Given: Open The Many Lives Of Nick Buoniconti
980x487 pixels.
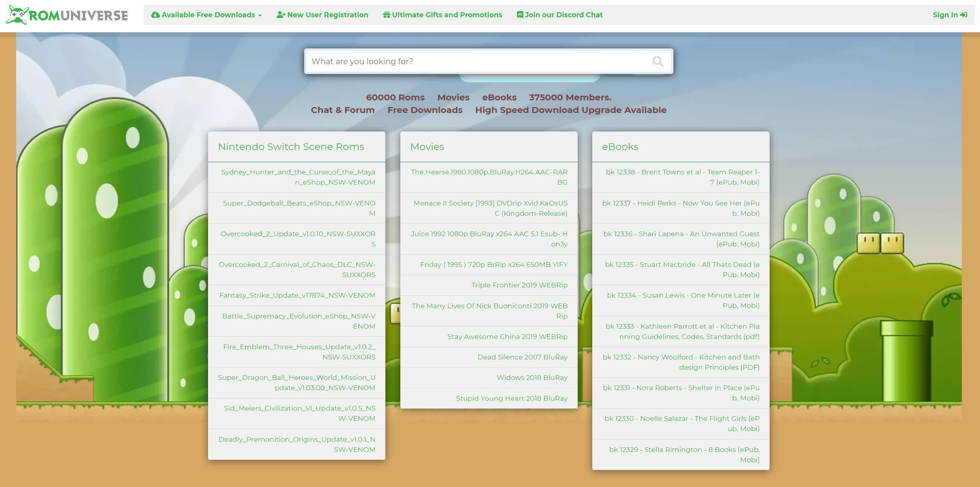Looking at the screenshot, I should 489,311.
